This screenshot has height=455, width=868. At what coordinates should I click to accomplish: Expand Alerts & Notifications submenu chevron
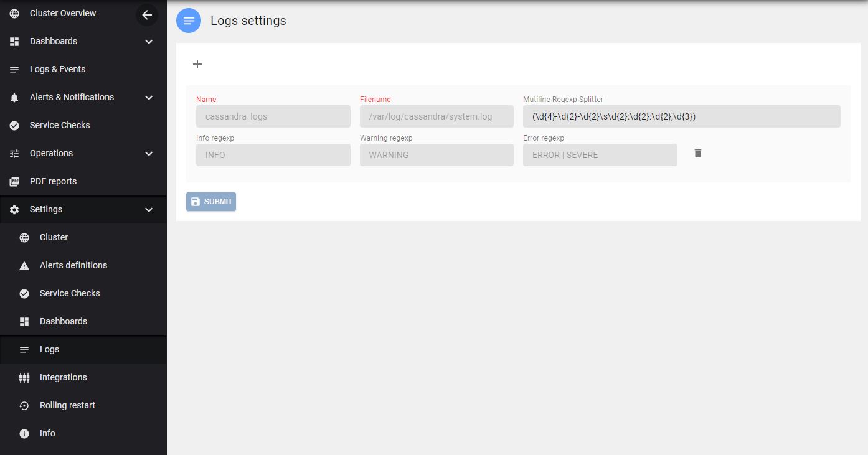[149, 98]
